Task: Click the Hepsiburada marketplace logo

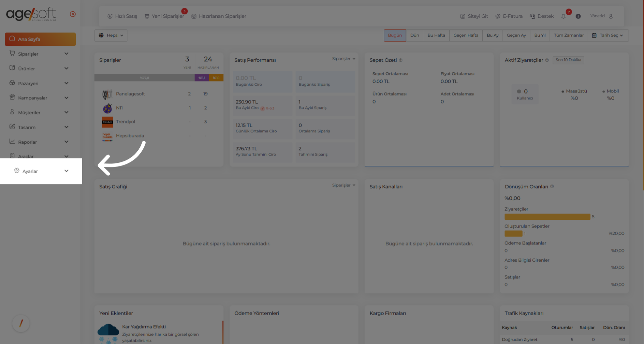Action: click(x=107, y=136)
